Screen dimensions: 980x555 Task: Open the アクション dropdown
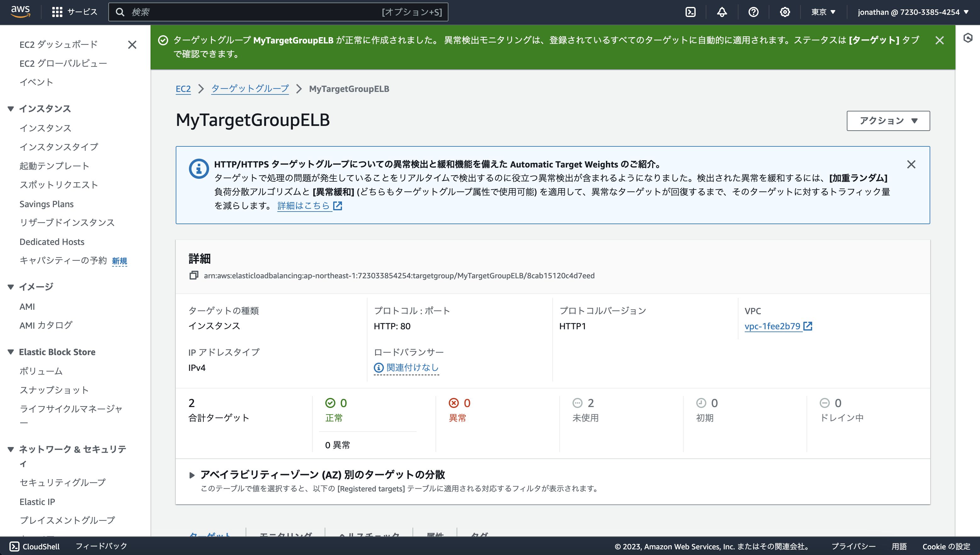pos(888,121)
